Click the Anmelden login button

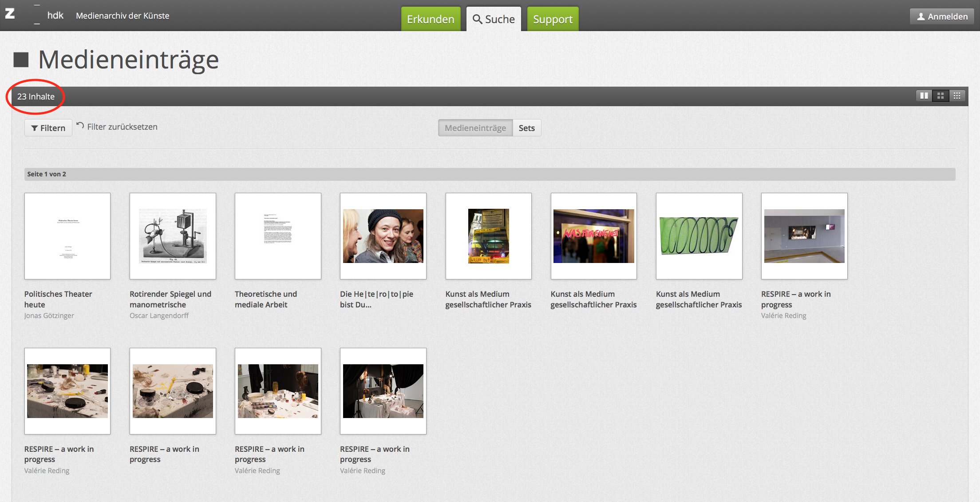942,16
